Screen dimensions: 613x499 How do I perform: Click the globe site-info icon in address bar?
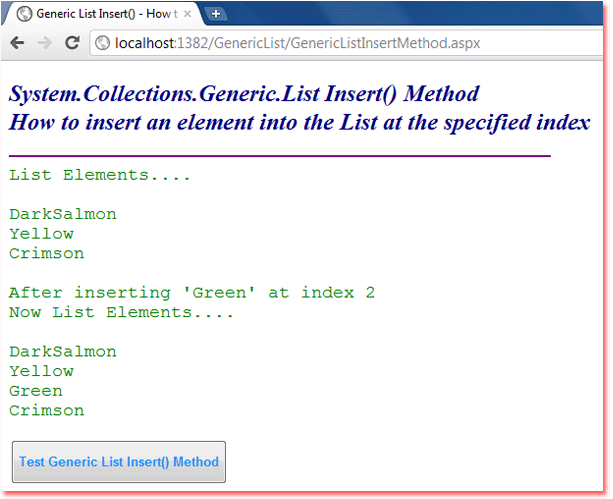(x=102, y=43)
